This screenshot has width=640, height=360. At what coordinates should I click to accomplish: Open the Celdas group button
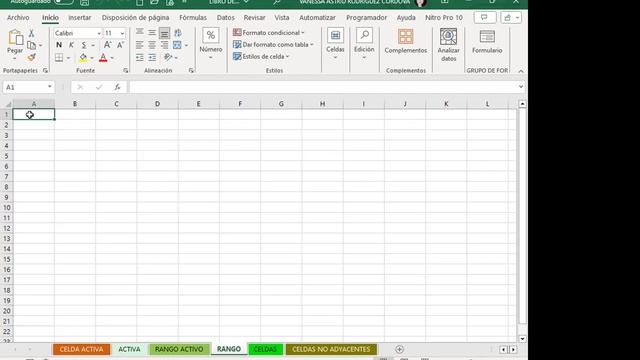click(335, 44)
